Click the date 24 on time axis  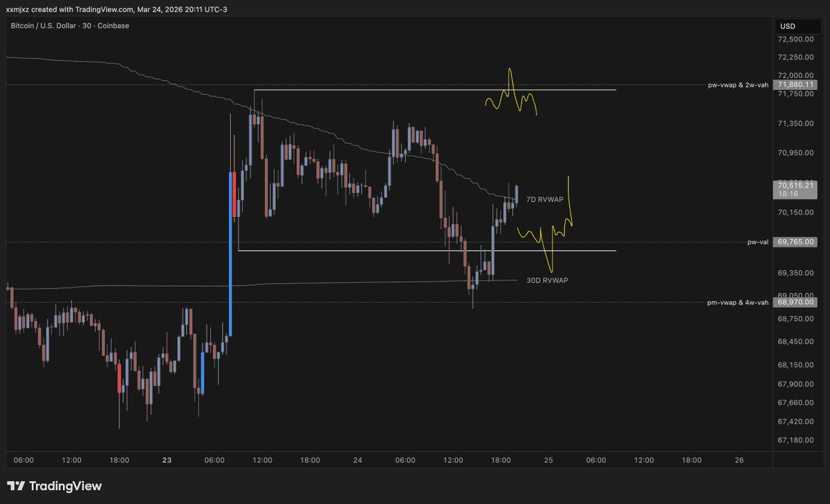(x=358, y=460)
